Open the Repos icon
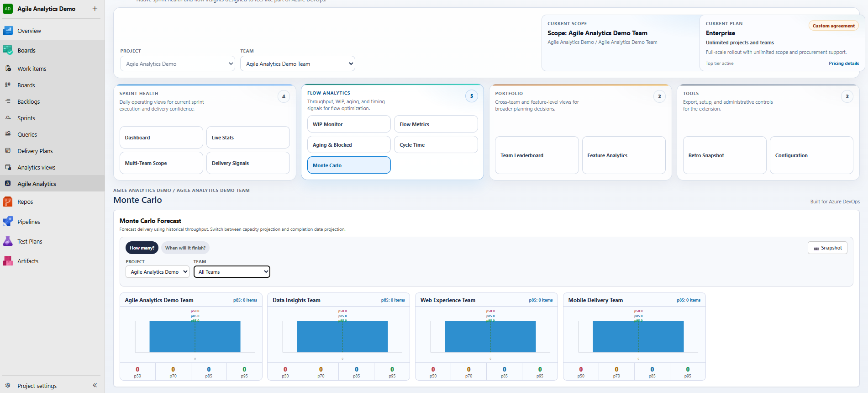 [8, 202]
